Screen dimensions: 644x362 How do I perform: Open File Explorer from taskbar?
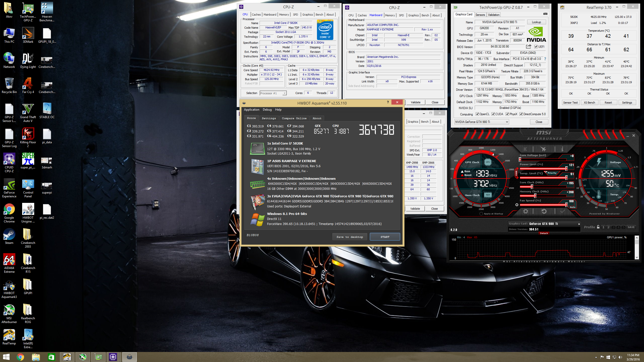pyautogui.click(x=36, y=357)
